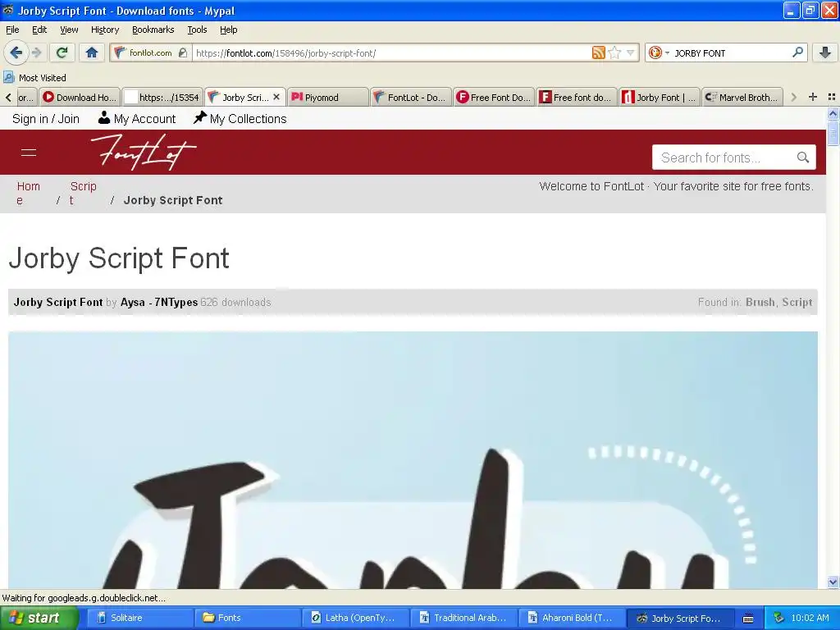Open the browser home page icon
This screenshot has width=840, height=630.
coord(92,52)
